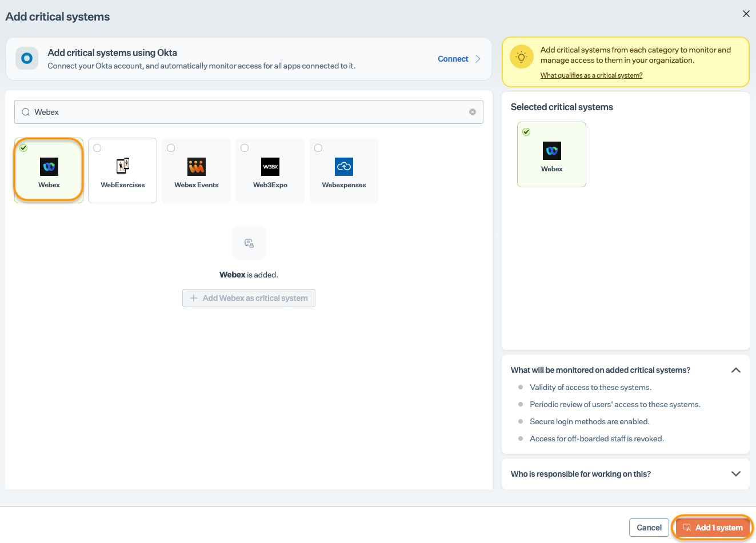Select the Webexpenses radio button

pyautogui.click(x=318, y=148)
